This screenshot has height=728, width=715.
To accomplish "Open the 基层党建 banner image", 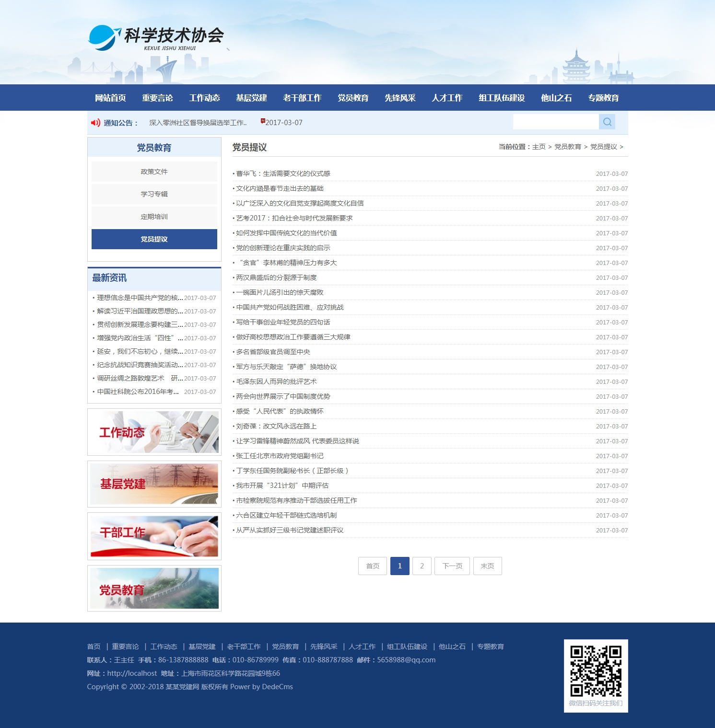I will [154, 484].
